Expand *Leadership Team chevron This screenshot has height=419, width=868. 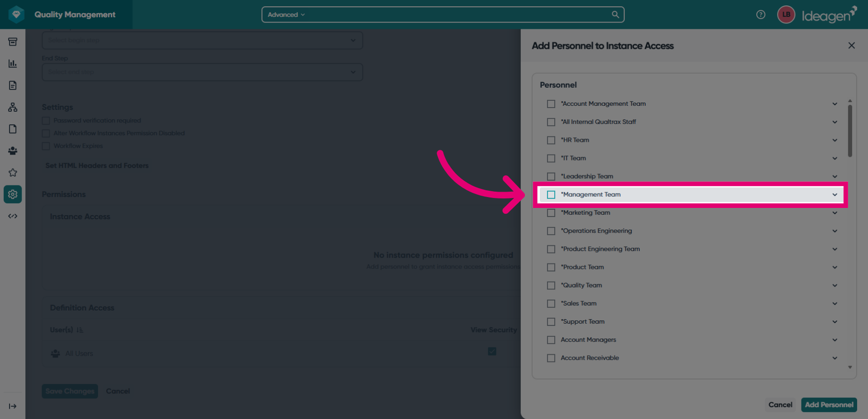tap(835, 176)
